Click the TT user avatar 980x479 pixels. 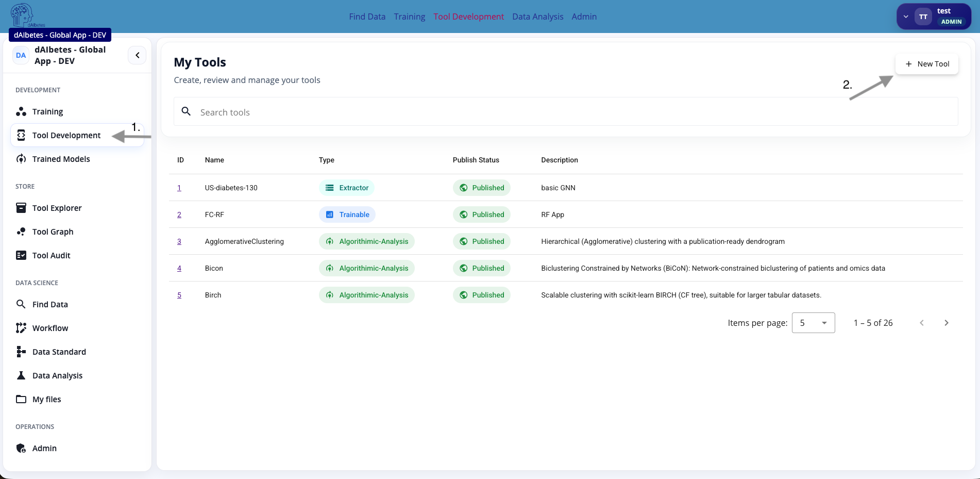pyautogui.click(x=923, y=16)
